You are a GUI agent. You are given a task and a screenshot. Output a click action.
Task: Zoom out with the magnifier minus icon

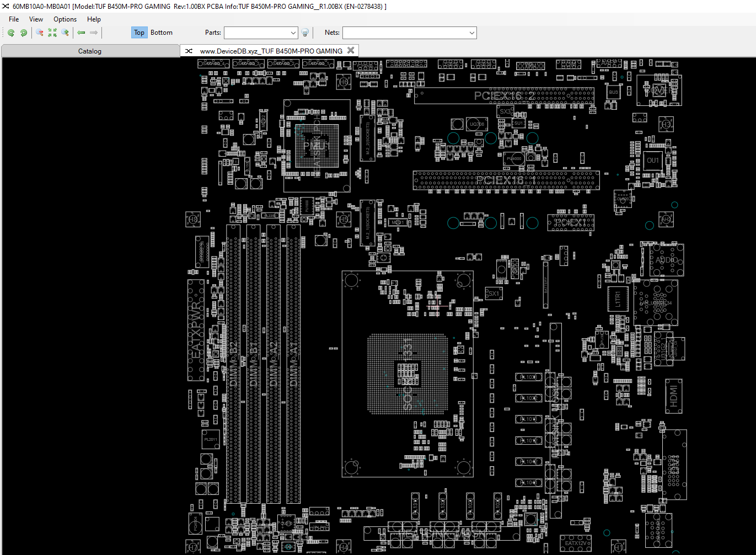pyautogui.click(x=40, y=33)
